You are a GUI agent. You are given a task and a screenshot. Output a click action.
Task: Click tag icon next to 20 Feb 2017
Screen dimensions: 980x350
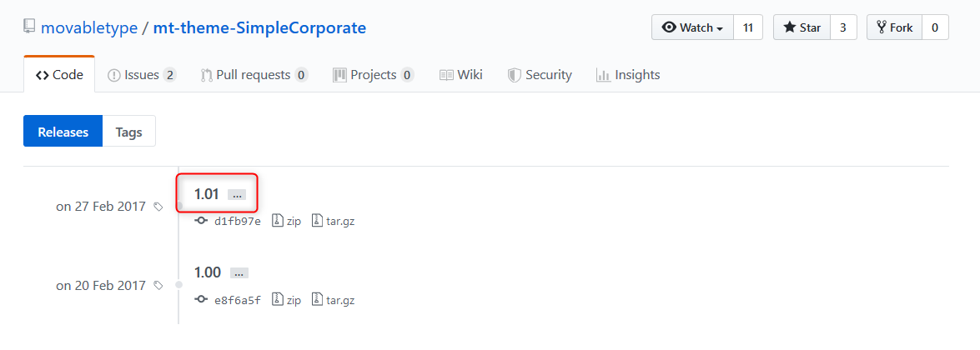(158, 286)
